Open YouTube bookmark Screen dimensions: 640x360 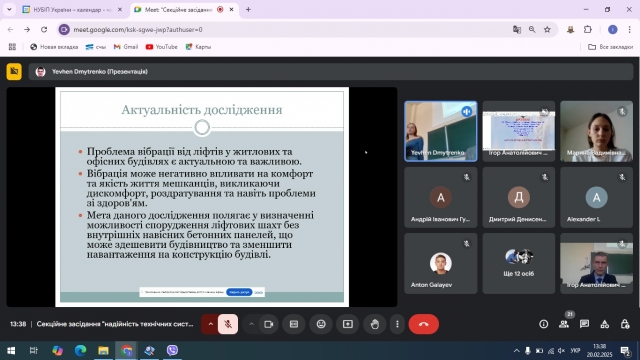(162, 47)
